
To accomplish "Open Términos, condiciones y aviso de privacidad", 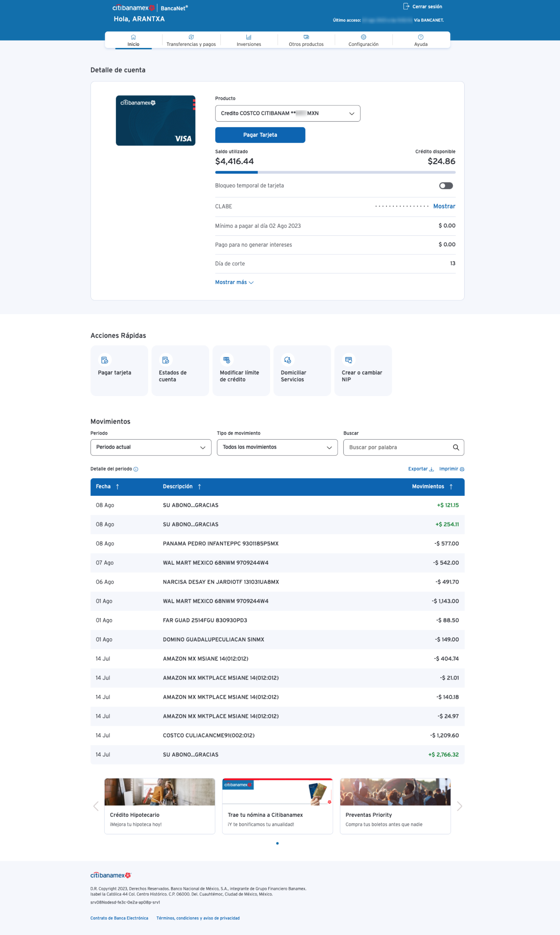I will [x=198, y=918].
